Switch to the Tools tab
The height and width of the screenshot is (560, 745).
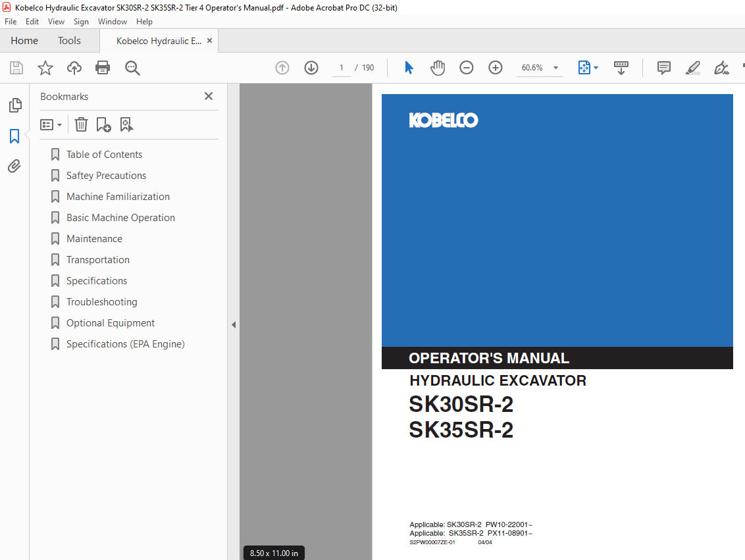click(69, 41)
